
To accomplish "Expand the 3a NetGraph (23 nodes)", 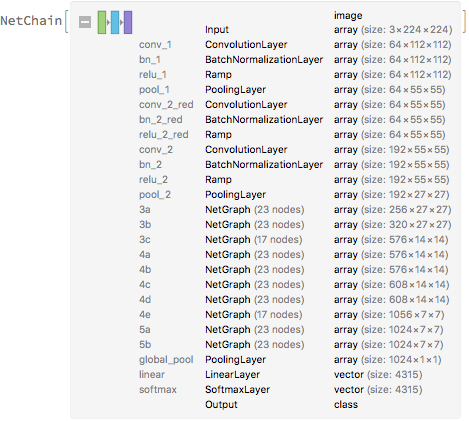I will pos(295,210).
